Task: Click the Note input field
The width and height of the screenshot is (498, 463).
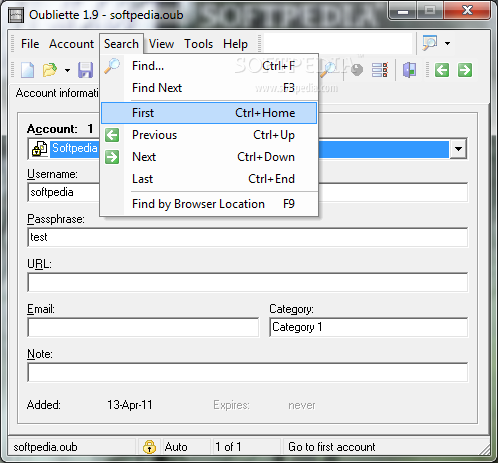Action: [x=247, y=372]
